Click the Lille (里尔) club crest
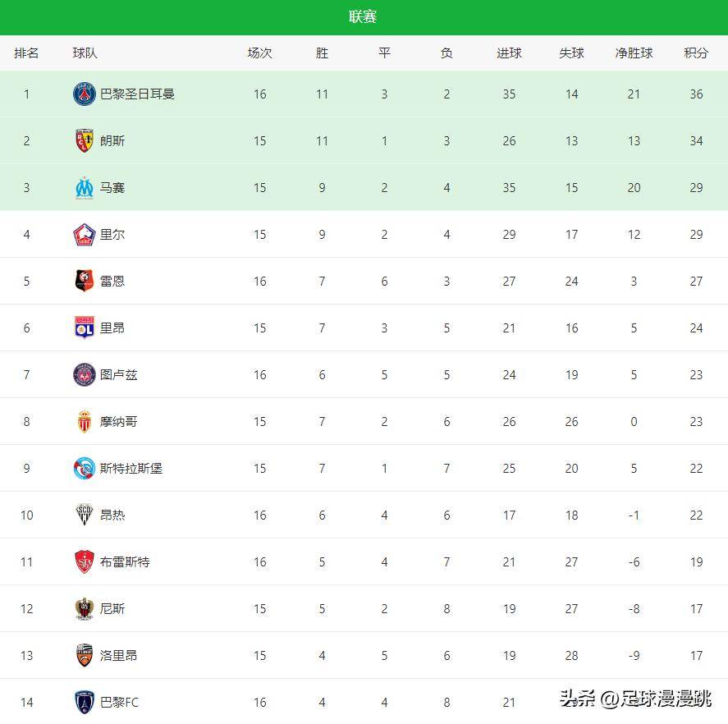This screenshot has width=728, height=724. point(85,235)
